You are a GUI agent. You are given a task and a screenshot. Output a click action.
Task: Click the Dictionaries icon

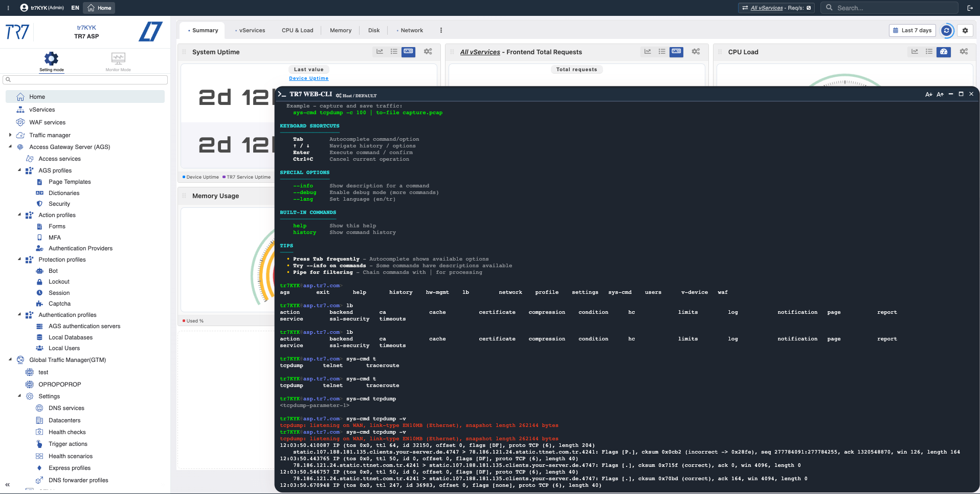tap(39, 193)
